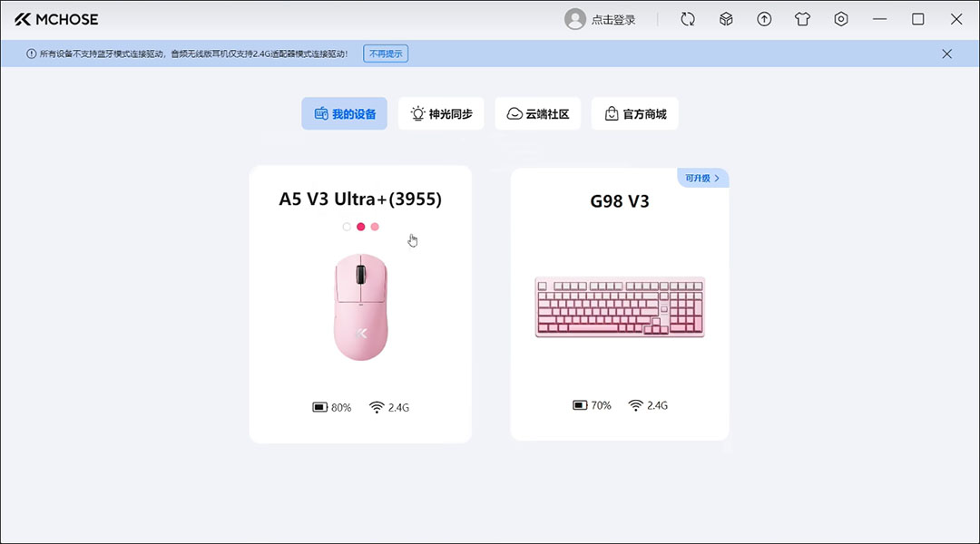The height and width of the screenshot is (544, 980).
Task: Click the G98 V3 title
Action: point(620,201)
